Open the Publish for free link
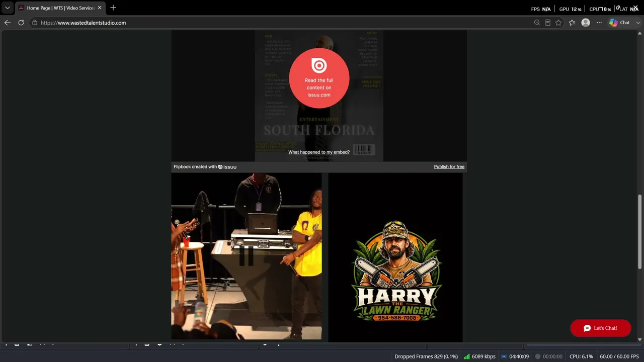This screenshot has width=644, height=362. point(449,166)
